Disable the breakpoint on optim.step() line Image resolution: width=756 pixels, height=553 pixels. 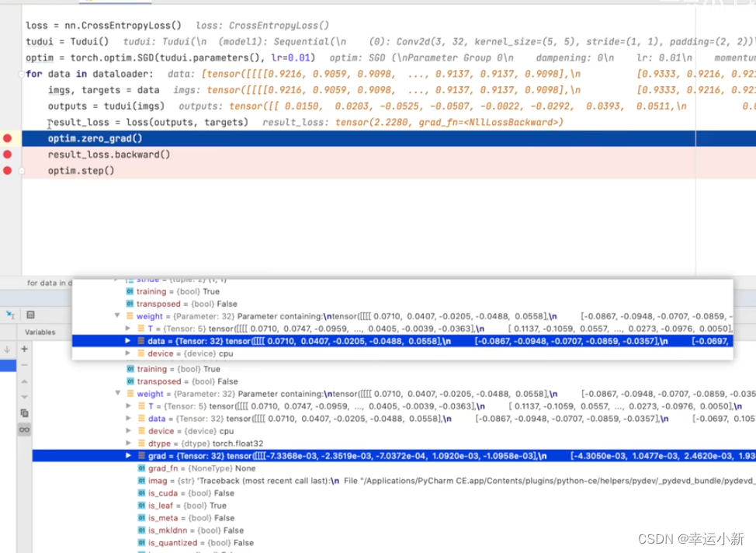click(x=8, y=171)
